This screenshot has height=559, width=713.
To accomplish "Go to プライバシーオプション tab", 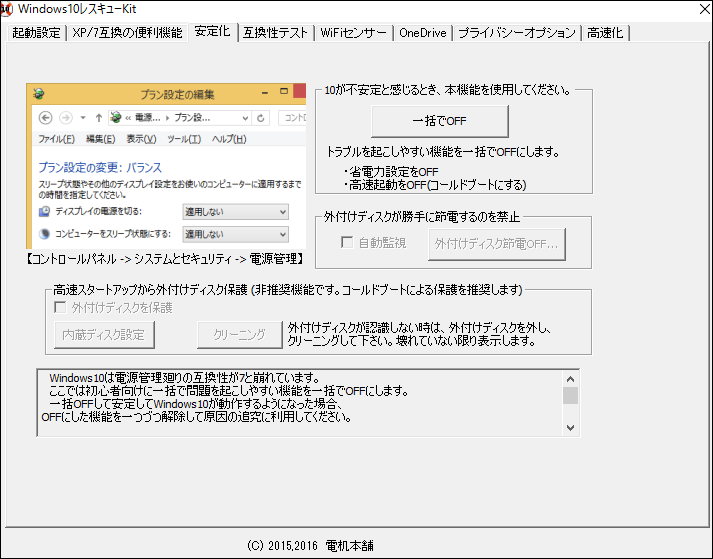I will [x=517, y=33].
